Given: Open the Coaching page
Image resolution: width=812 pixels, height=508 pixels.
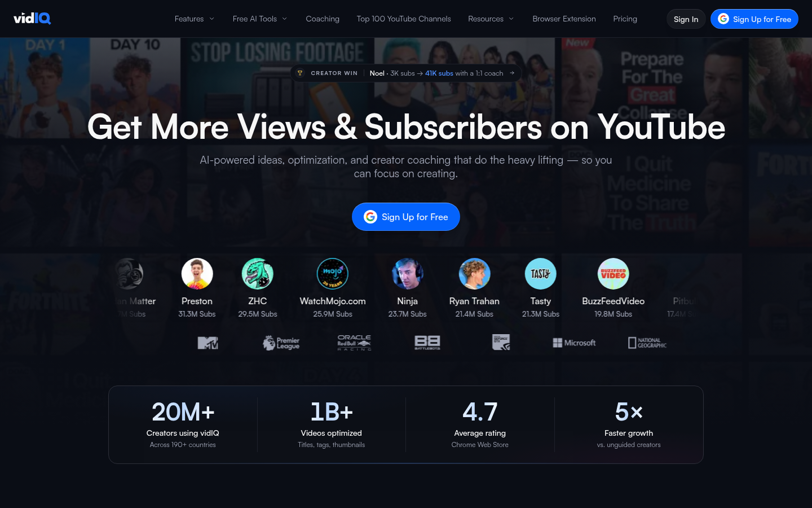Looking at the screenshot, I should coord(323,19).
